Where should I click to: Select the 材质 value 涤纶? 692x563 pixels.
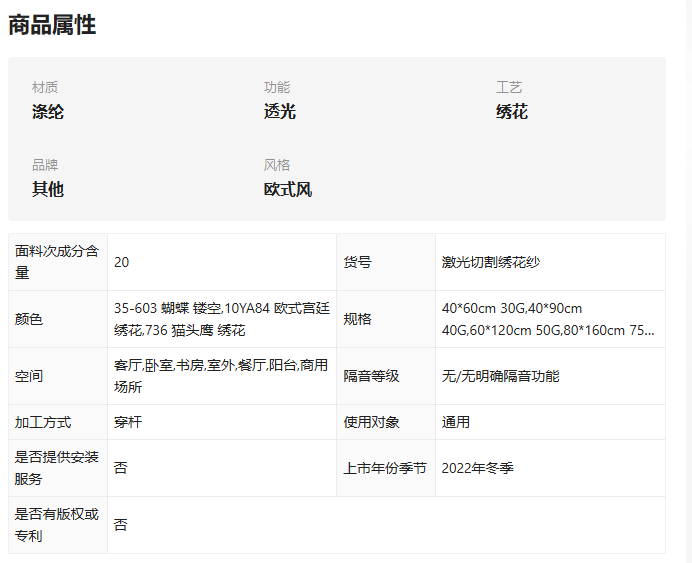48,112
